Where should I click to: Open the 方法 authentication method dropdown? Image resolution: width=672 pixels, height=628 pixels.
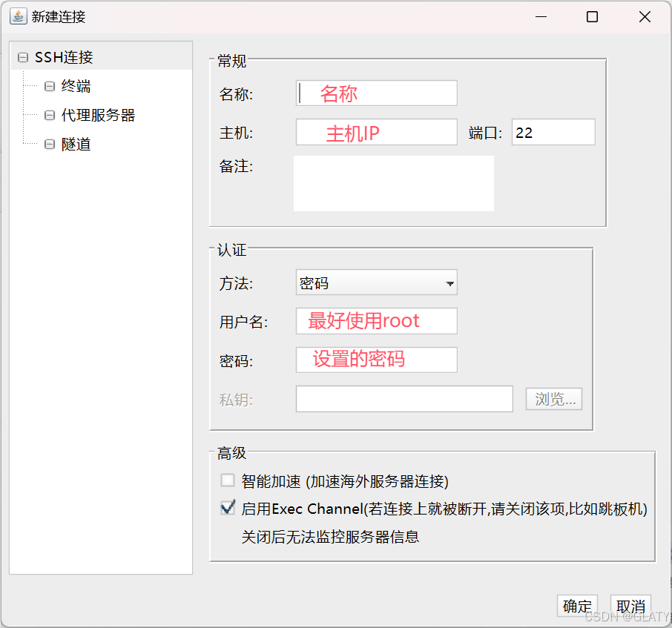(376, 282)
